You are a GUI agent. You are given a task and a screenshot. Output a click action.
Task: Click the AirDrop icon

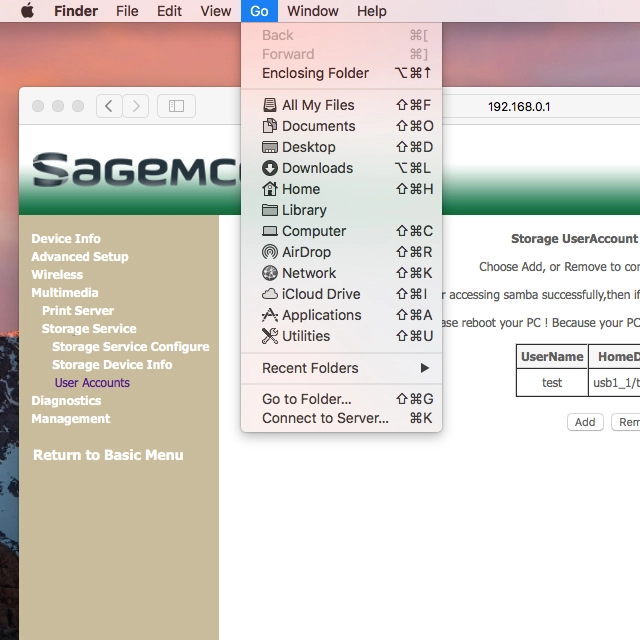click(x=269, y=252)
